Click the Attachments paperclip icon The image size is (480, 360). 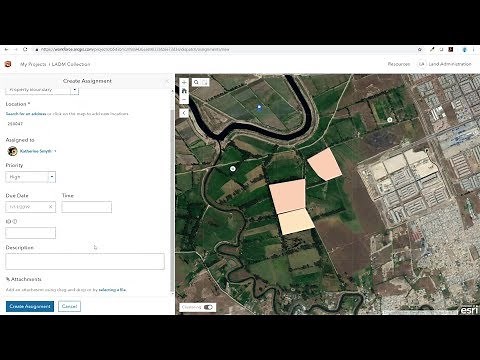(8, 279)
